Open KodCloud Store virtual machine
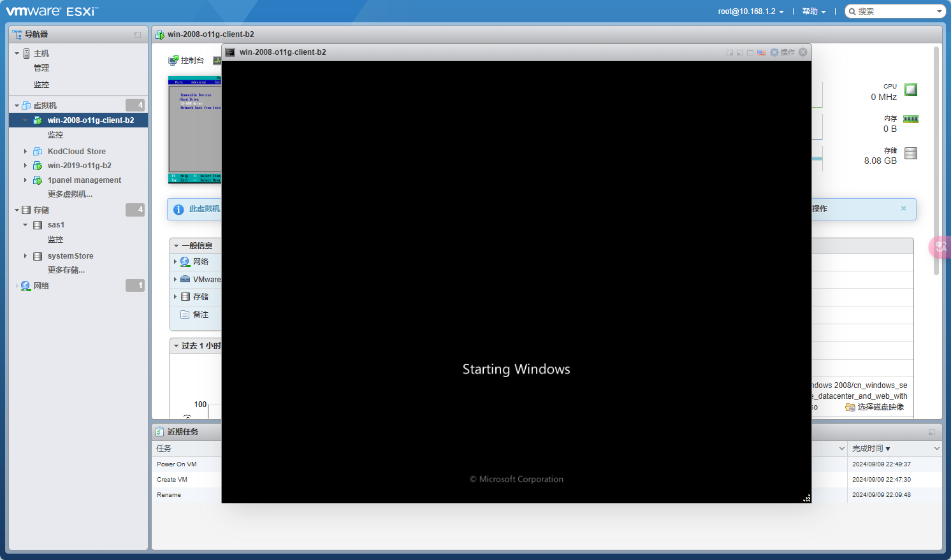 click(76, 152)
